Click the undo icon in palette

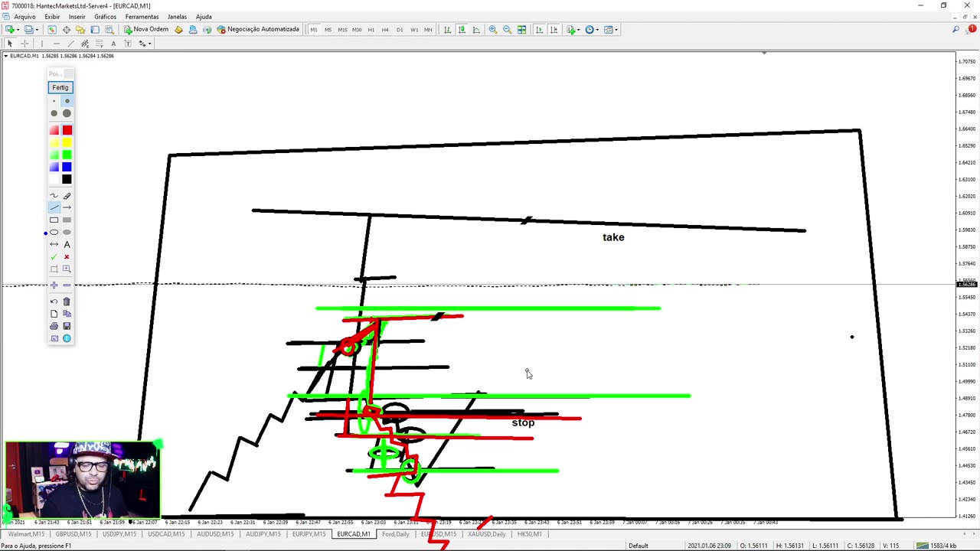tap(54, 302)
